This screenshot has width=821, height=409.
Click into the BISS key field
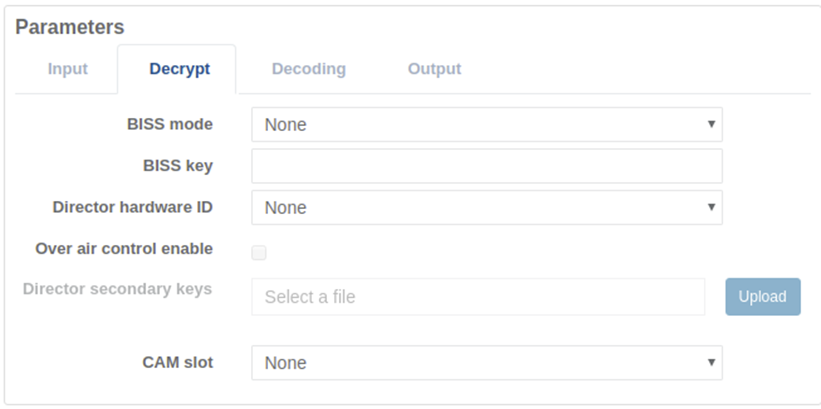point(486,166)
